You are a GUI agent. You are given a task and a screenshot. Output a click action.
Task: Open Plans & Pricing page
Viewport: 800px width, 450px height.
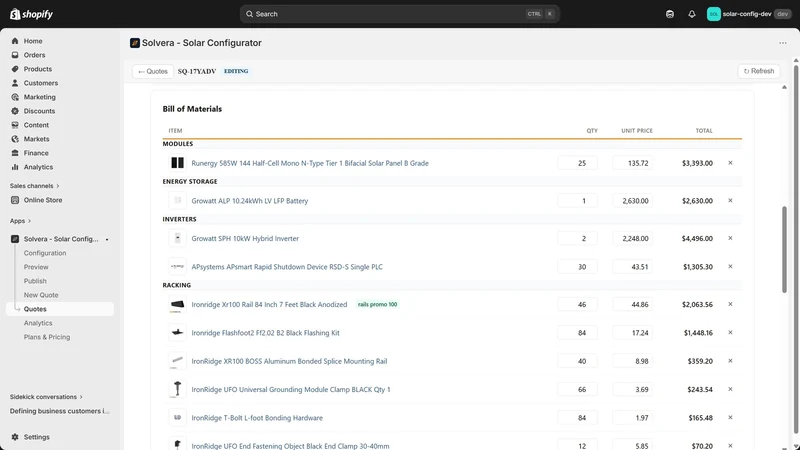click(x=46, y=337)
